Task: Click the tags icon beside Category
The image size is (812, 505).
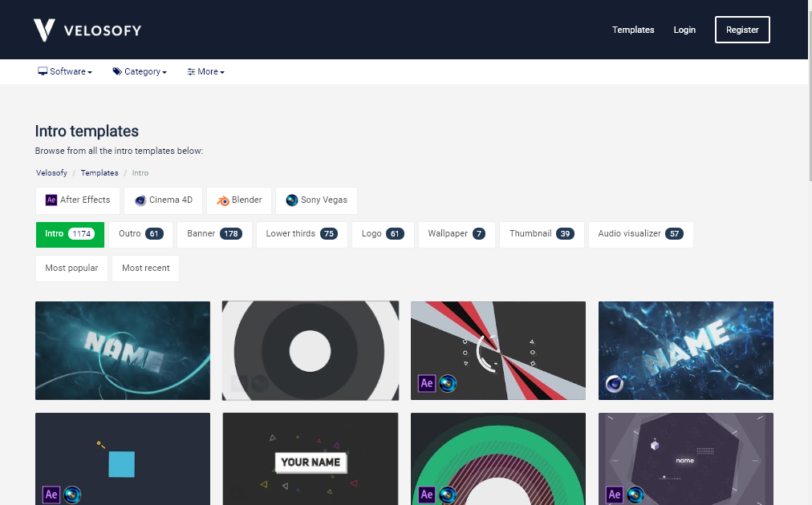Action: pyautogui.click(x=118, y=71)
